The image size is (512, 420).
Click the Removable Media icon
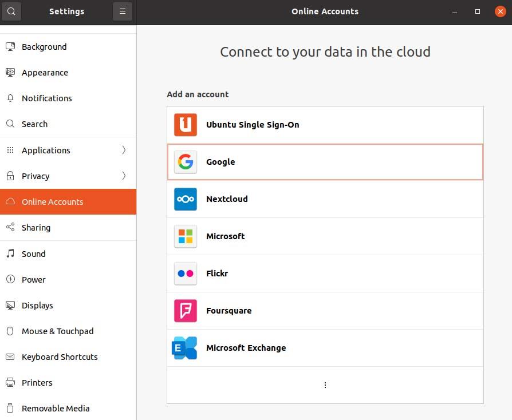[10, 408]
